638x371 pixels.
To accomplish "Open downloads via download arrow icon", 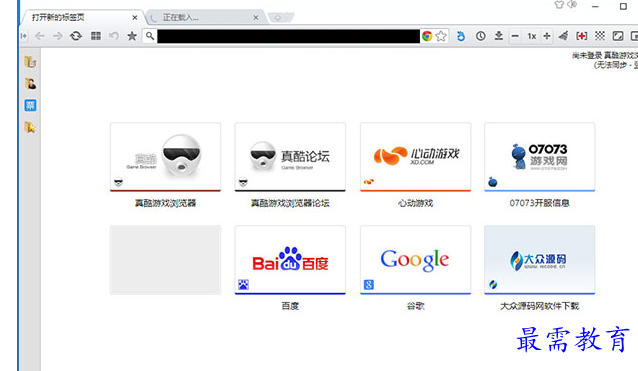I will click(498, 36).
